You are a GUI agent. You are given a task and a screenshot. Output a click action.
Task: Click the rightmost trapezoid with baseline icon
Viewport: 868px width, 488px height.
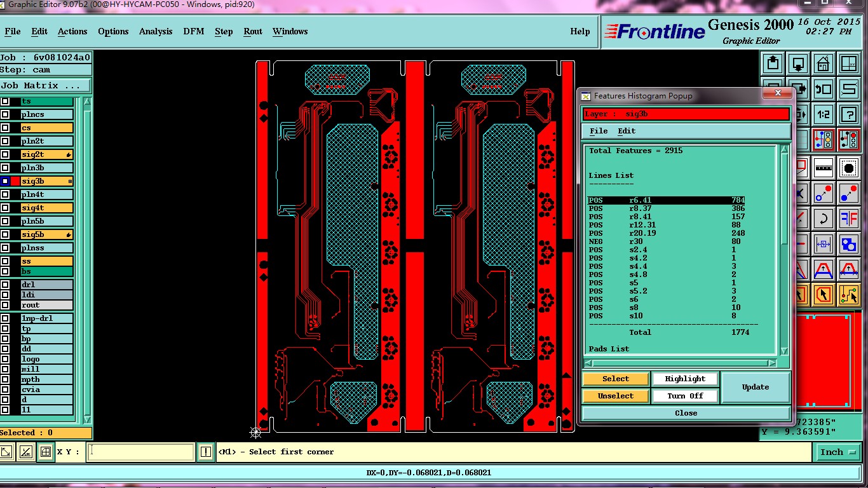849,269
